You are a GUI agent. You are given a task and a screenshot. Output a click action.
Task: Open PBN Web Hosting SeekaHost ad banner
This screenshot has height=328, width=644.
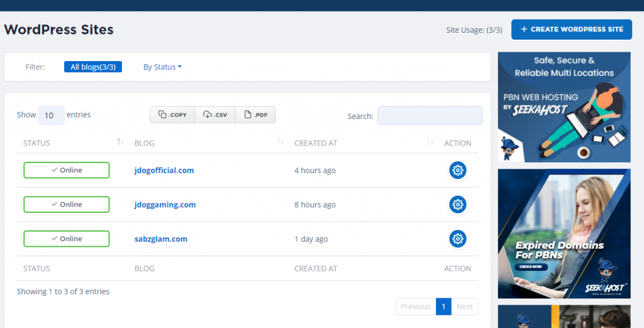coord(564,107)
